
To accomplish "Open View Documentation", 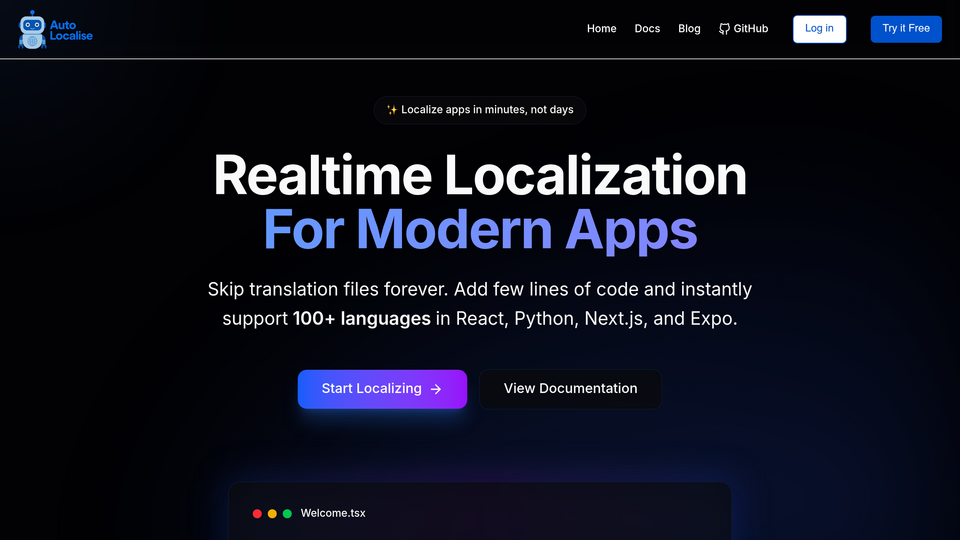I will click(570, 389).
